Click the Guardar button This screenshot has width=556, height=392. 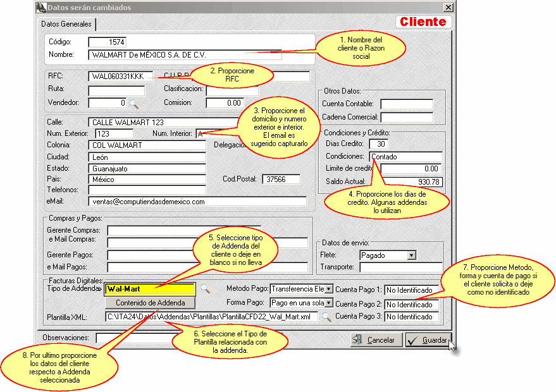(x=428, y=340)
